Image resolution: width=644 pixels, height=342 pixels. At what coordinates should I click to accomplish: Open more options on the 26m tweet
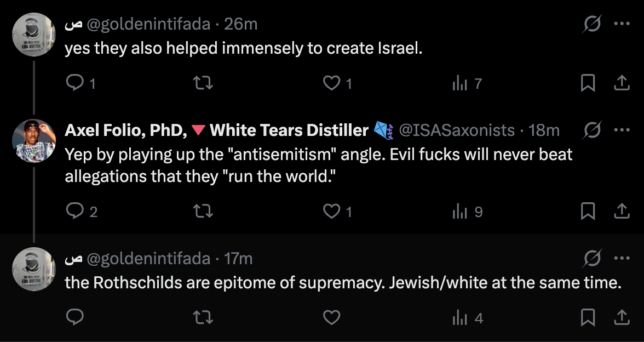click(622, 24)
